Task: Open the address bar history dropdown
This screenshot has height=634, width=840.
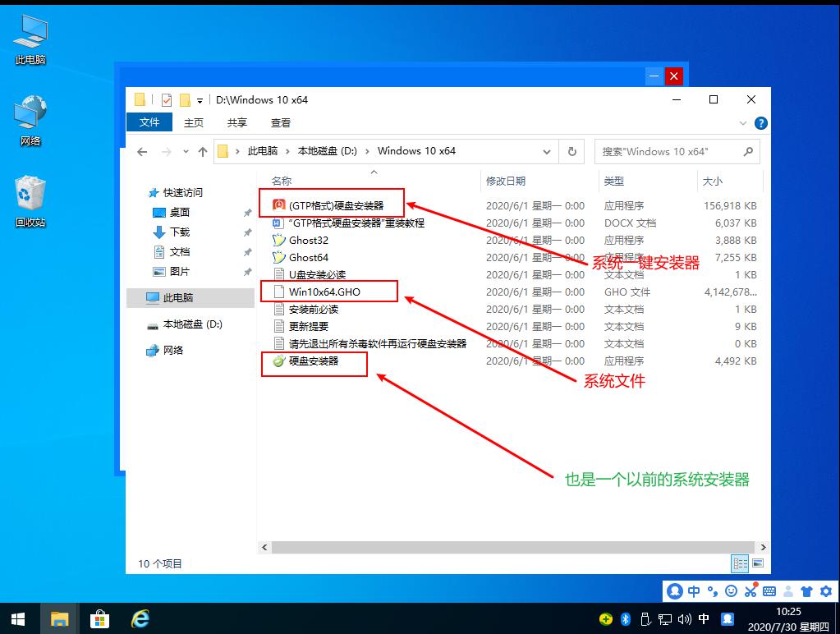Action: pos(546,151)
